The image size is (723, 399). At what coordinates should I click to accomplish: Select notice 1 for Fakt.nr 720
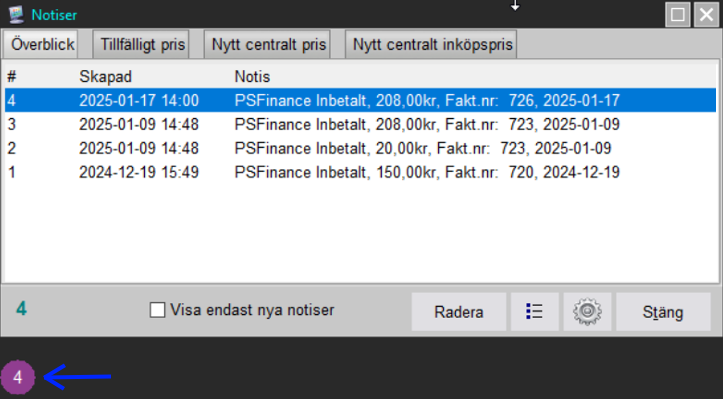pyautogui.click(x=361, y=173)
